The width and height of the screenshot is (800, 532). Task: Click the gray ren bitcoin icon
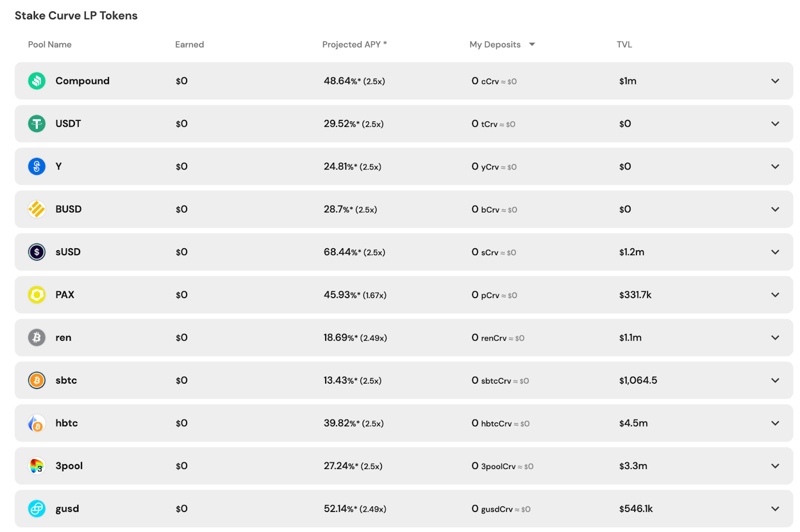tap(36, 338)
